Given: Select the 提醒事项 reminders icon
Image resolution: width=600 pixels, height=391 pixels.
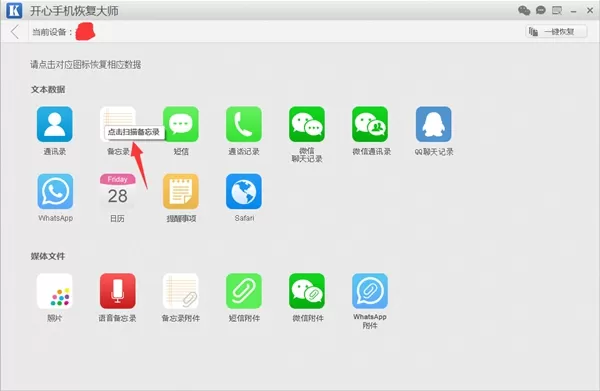Looking at the screenshot, I should tap(181, 191).
